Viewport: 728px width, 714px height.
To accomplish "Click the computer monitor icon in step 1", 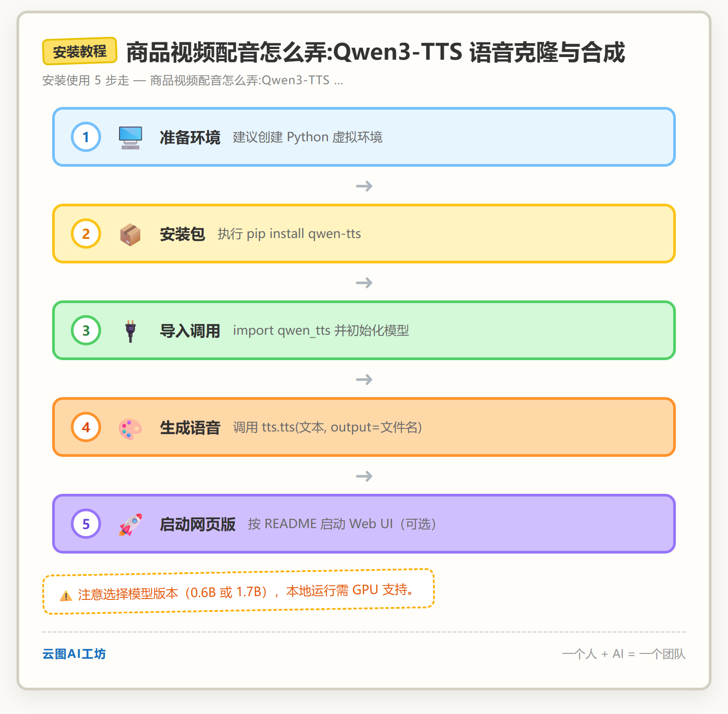I will [x=131, y=137].
